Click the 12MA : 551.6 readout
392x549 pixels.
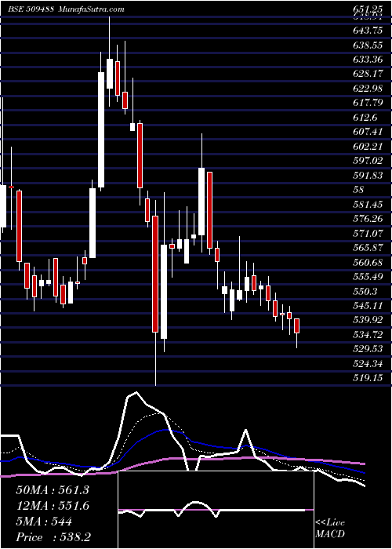[x=53, y=506]
